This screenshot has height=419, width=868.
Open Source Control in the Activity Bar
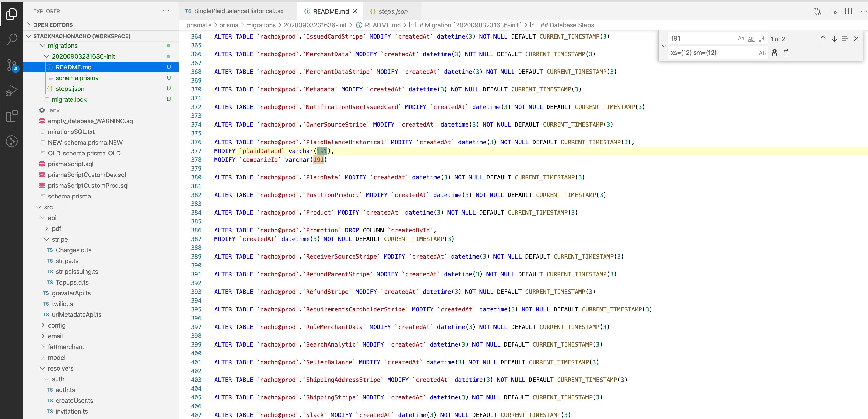[12, 65]
